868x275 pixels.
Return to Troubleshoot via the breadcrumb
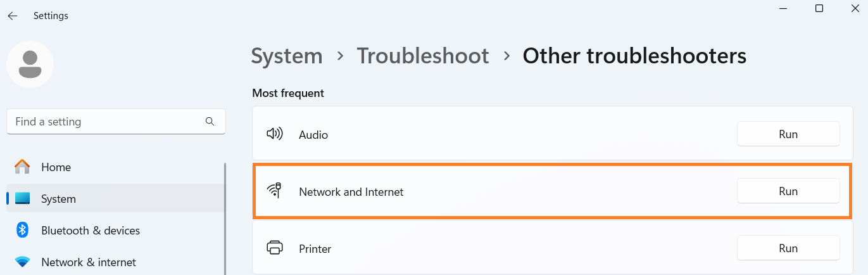tap(422, 56)
